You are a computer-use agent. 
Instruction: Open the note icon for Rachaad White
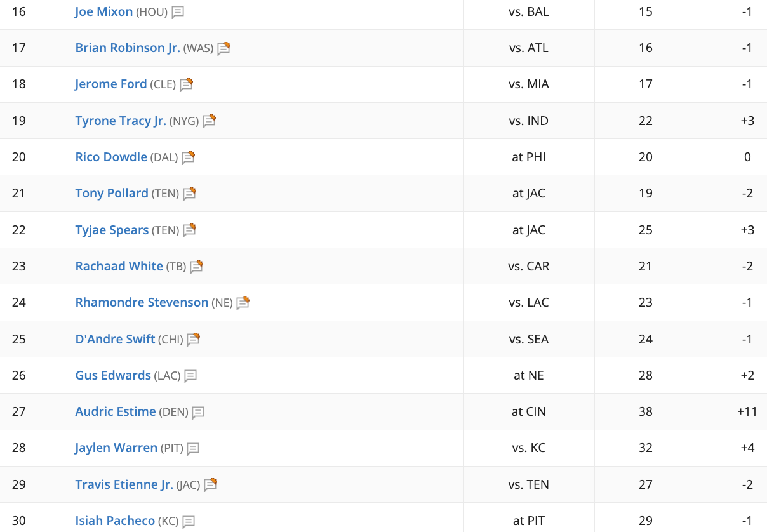pyautogui.click(x=196, y=267)
